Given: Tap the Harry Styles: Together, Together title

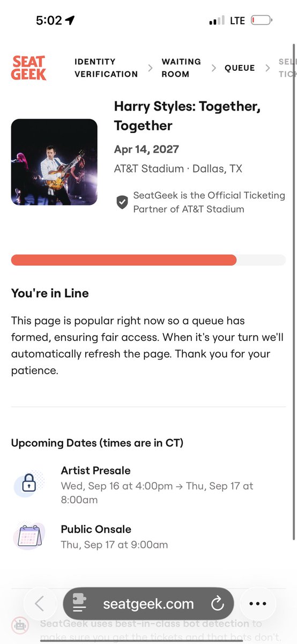Looking at the screenshot, I should pos(187,116).
